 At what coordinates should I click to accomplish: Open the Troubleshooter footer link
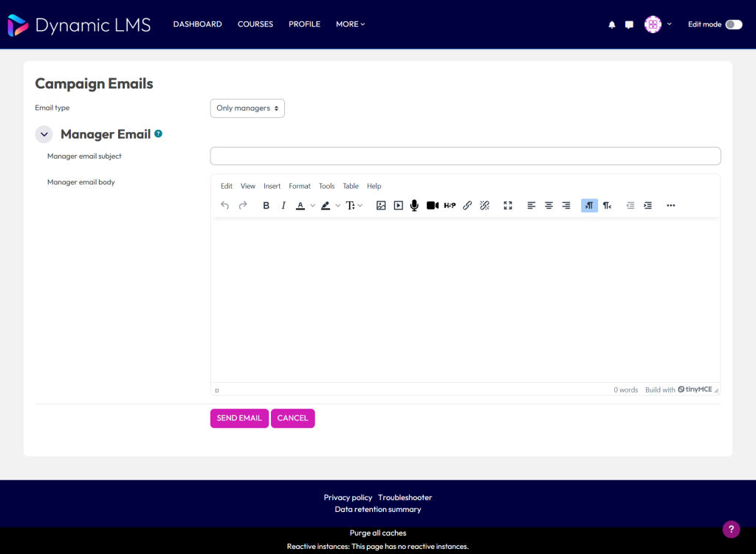coord(405,498)
